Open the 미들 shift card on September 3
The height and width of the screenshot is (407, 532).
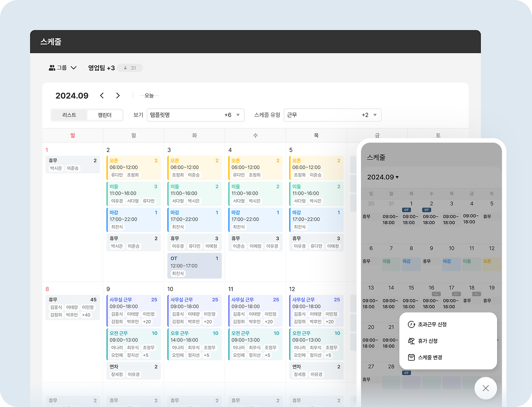pyautogui.click(x=195, y=194)
